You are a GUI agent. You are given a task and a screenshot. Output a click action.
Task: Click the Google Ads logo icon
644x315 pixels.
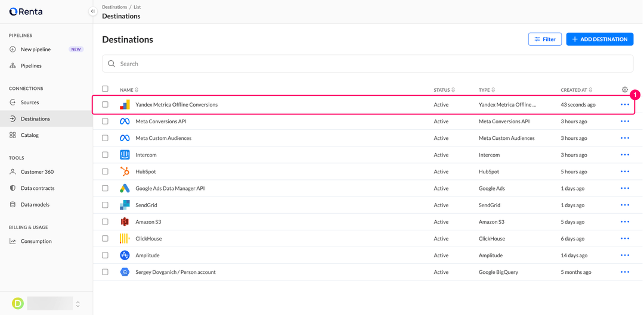(x=125, y=188)
